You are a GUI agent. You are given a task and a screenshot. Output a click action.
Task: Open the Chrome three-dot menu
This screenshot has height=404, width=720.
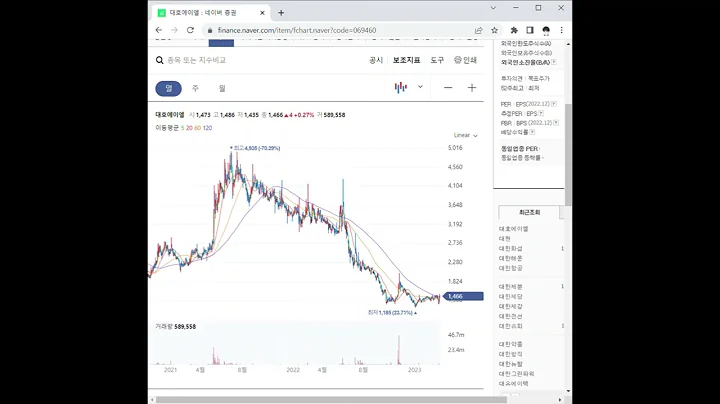pyautogui.click(x=562, y=30)
